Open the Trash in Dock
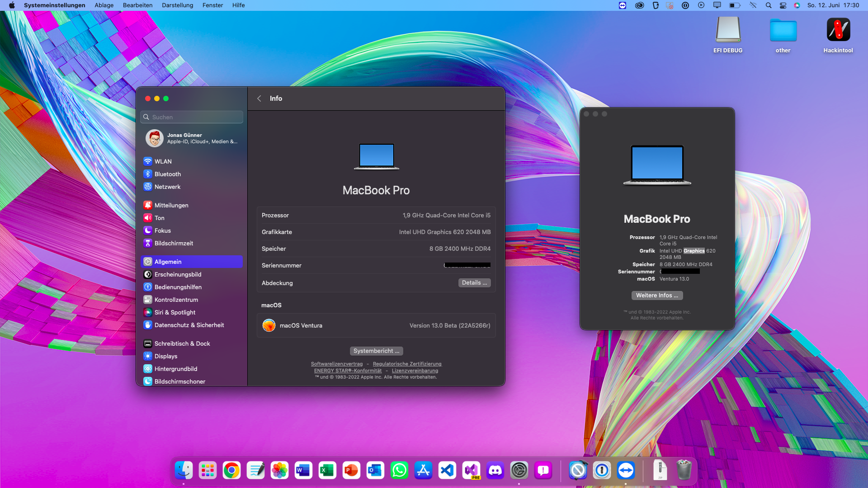Image resolution: width=868 pixels, height=488 pixels. point(684,470)
